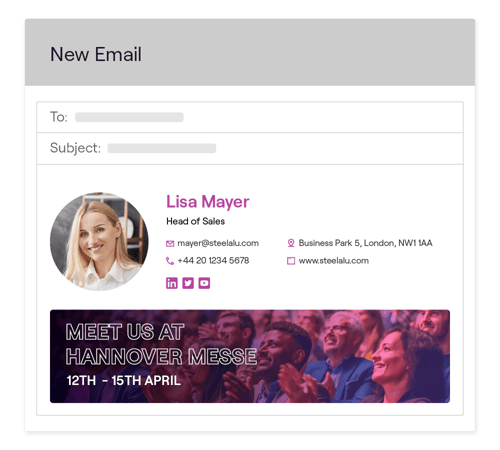Screen dimensions: 500x450
Task: Open the LinkedIn icon in signature
Action: coord(172,283)
